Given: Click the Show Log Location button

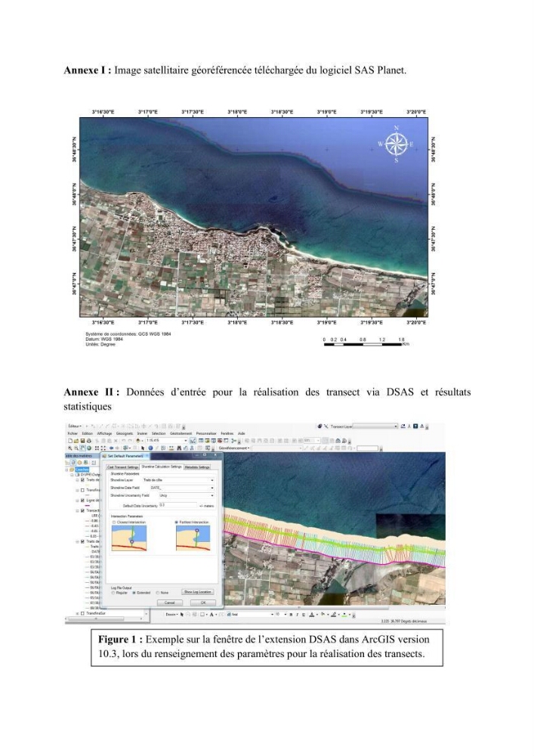Looking at the screenshot, I should point(197,592).
